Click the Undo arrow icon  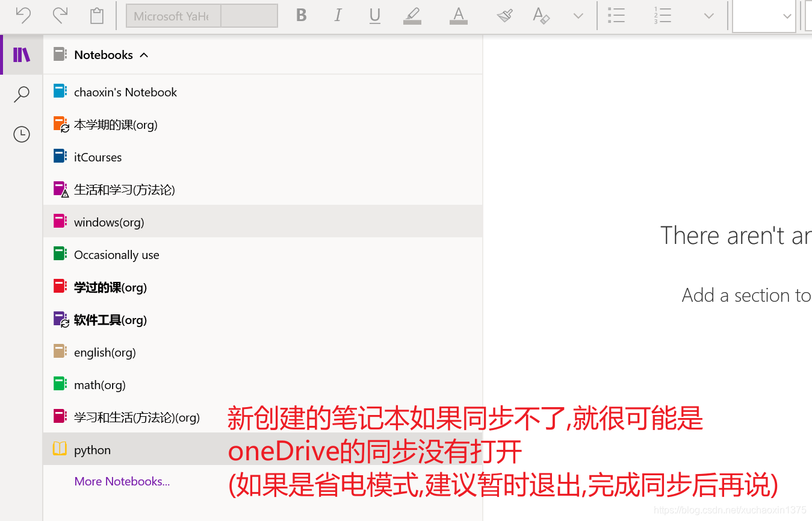[23, 15]
